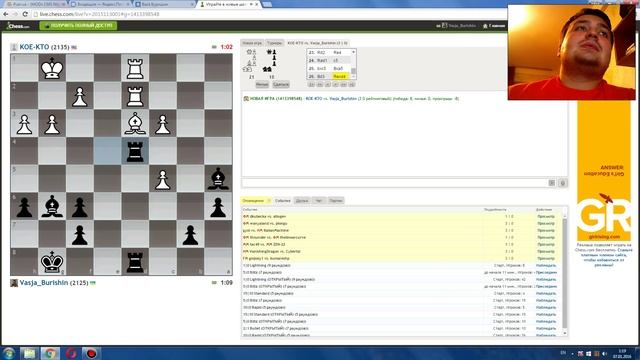640x360 pixels.
Task: Open the red recorder taskbar icon
Action: tap(91, 353)
